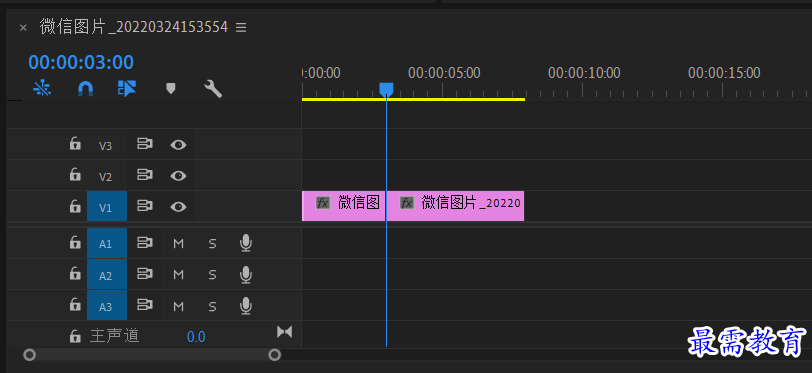Image resolution: width=812 pixels, height=373 pixels.
Task: Toggle insert sequence as nest or individual clips
Action: [x=42, y=89]
